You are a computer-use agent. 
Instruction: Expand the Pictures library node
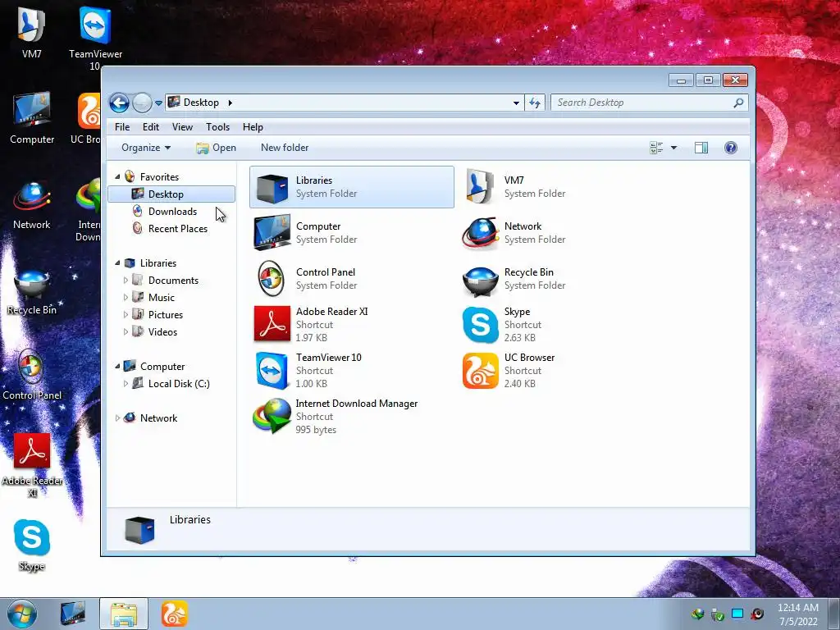click(126, 314)
